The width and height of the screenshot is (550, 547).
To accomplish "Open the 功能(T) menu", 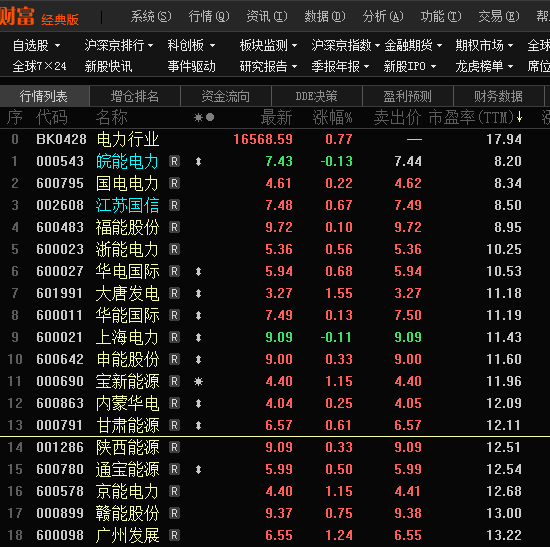I will click(441, 16).
